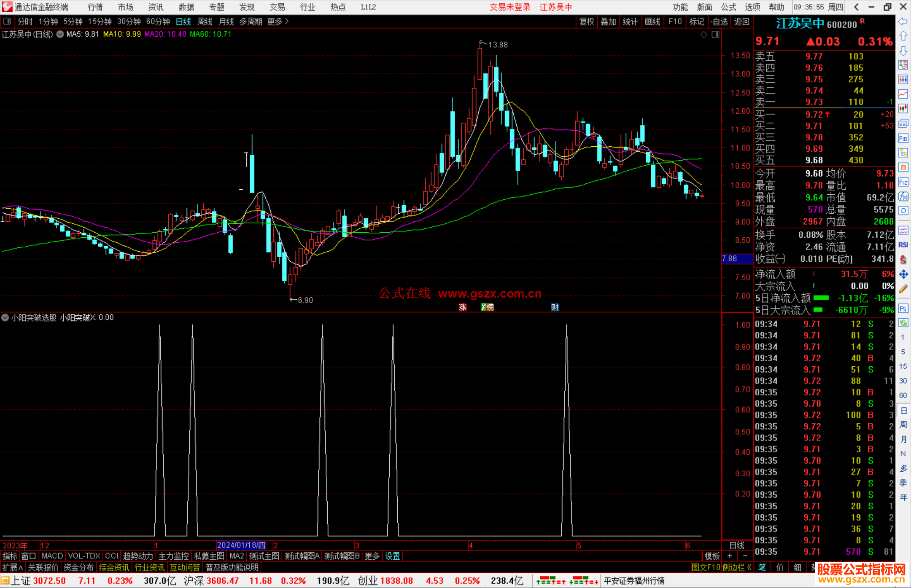Collapse the 侧边栏 sidebar
The image size is (911, 588).
click(737, 567)
